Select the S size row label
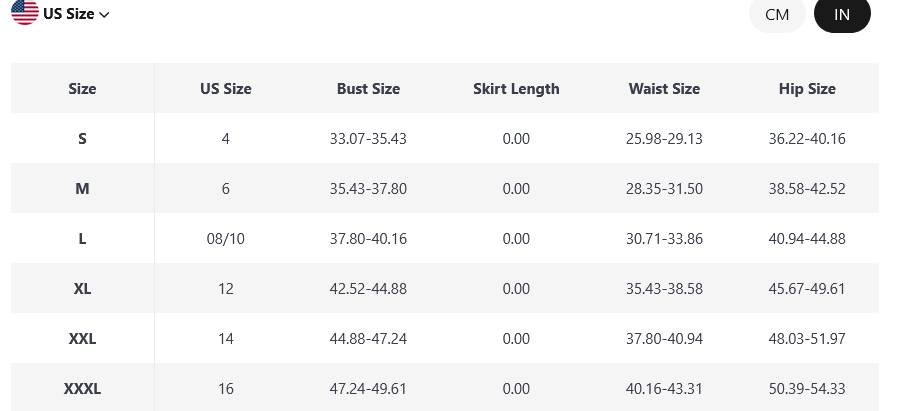912x411 pixels. pos(82,139)
